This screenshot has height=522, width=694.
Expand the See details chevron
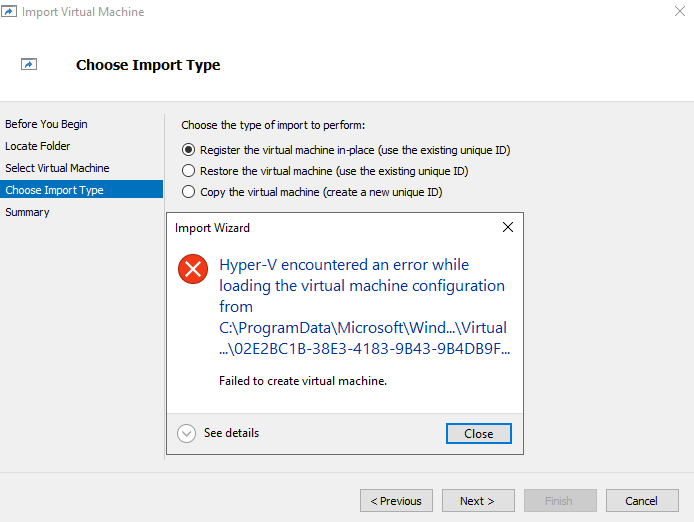pyautogui.click(x=186, y=433)
